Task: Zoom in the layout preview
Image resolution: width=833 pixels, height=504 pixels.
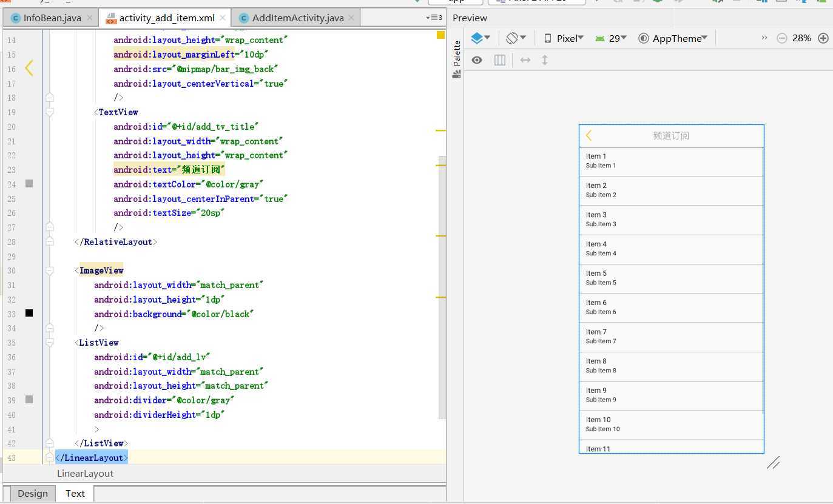Action: (823, 38)
